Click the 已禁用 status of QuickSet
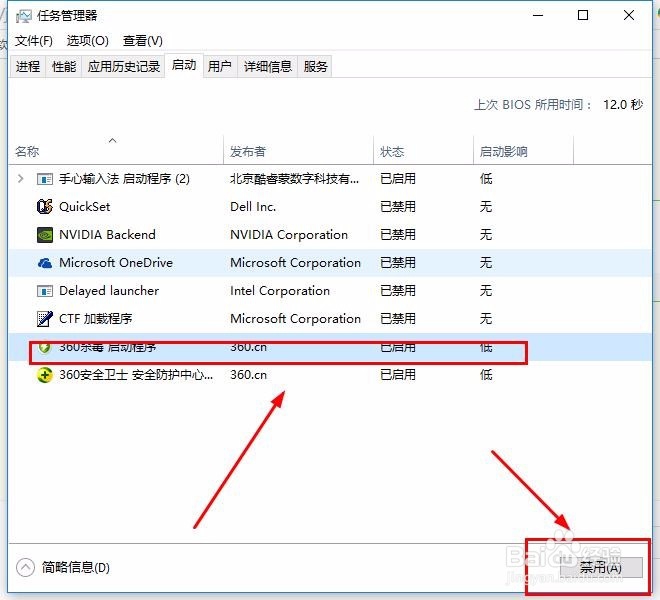Viewport: 660px width, 600px height. coord(398,207)
